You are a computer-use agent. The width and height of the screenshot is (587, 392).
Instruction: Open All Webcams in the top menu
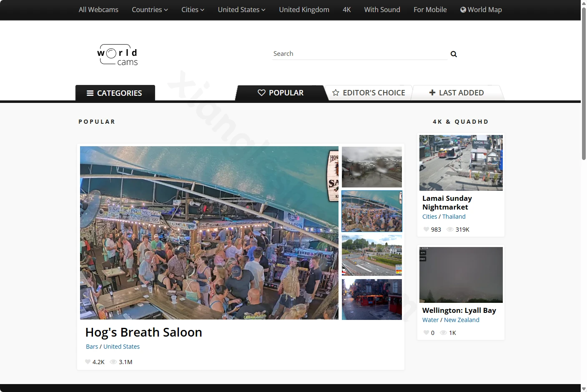(x=98, y=10)
